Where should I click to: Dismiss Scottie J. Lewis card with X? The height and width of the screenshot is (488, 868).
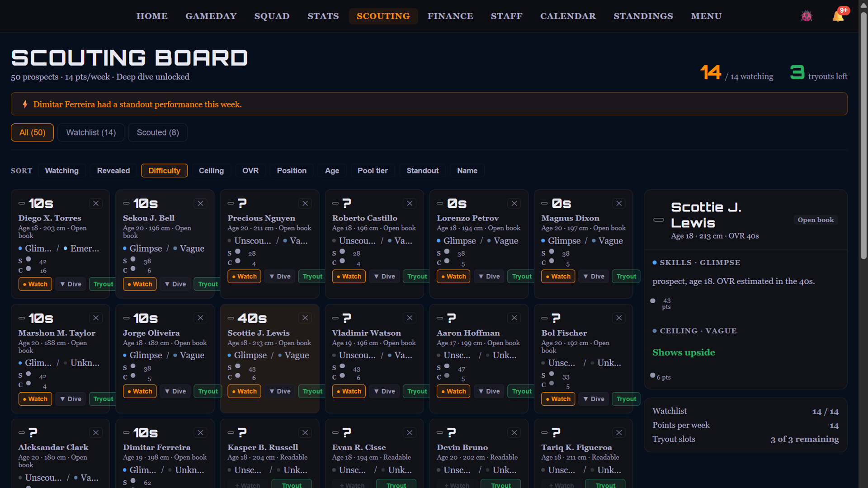coord(305,318)
